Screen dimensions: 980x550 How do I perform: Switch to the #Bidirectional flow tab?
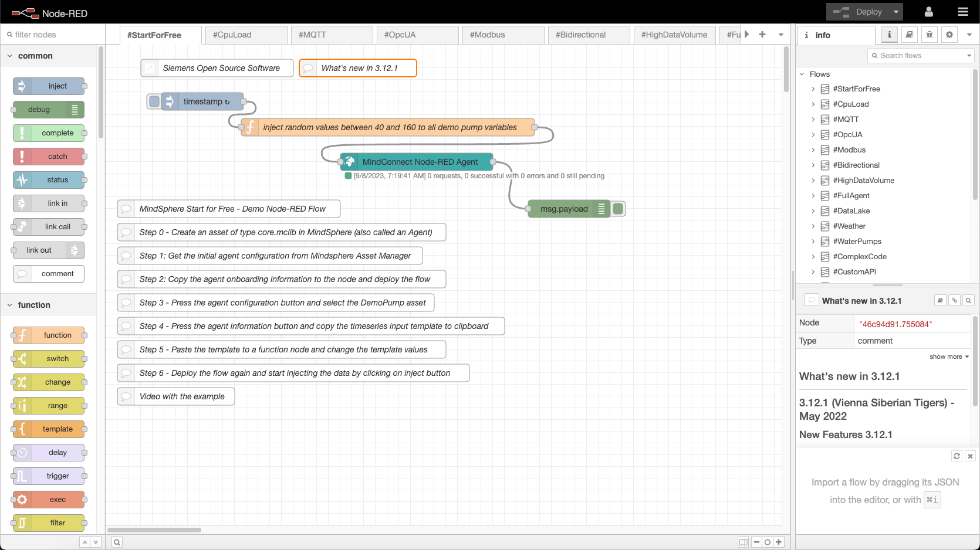click(x=588, y=35)
